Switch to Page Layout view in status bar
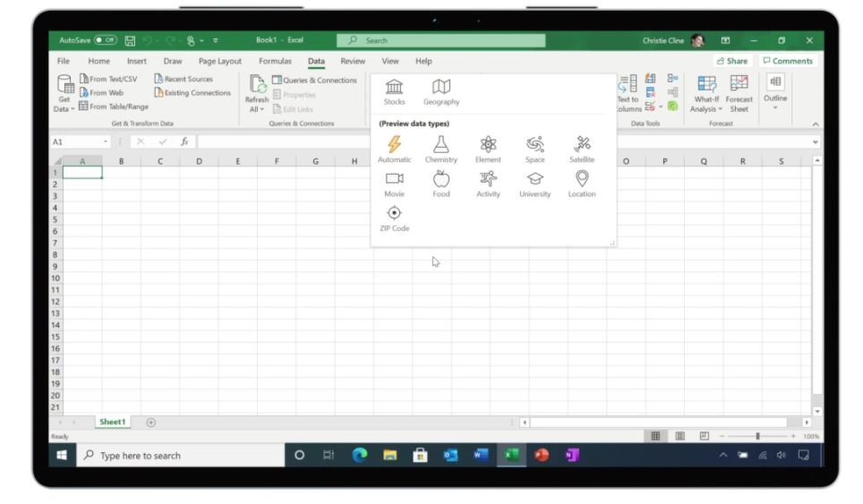The height and width of the screenshot is (504, 863). click(x=680, y=436)
